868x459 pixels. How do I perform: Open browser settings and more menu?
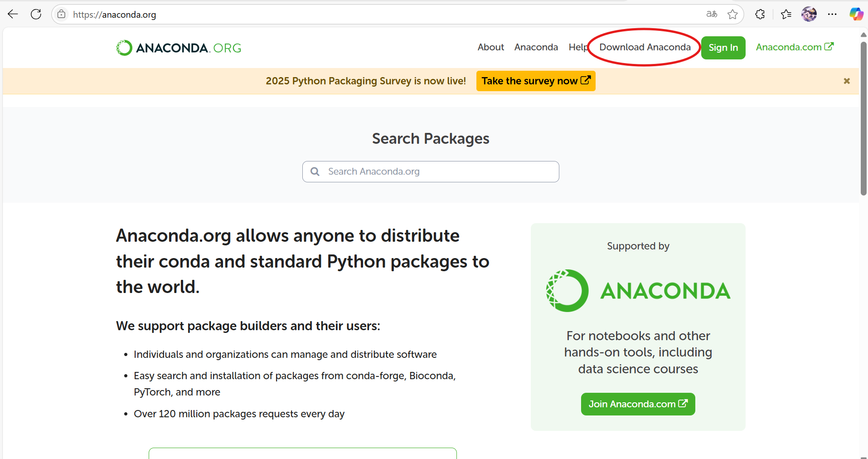[832, 15]
